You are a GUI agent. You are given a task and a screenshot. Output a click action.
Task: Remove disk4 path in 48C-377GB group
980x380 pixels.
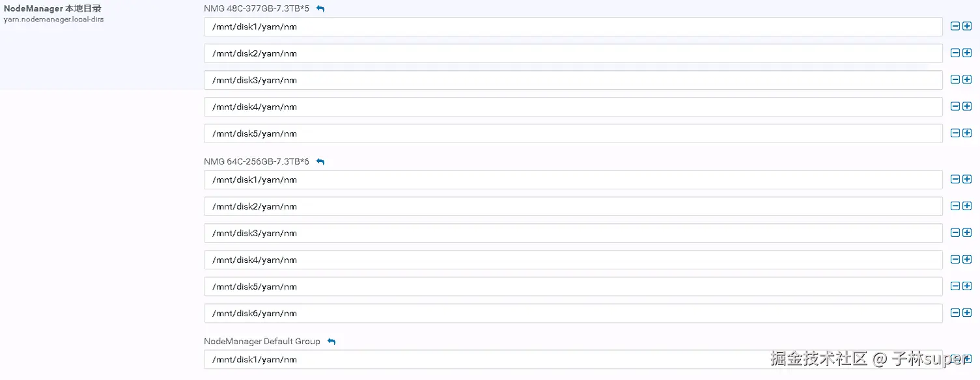[x=955, y=107]
